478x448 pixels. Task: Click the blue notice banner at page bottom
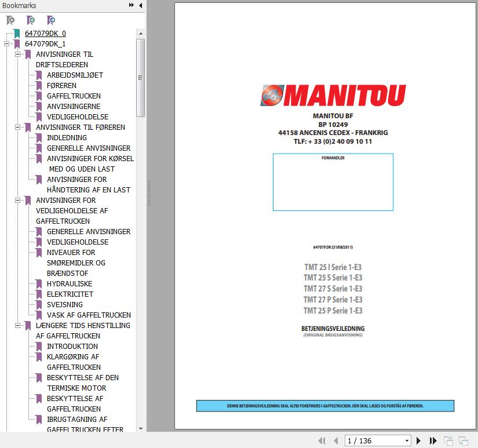tap(325, 406)
